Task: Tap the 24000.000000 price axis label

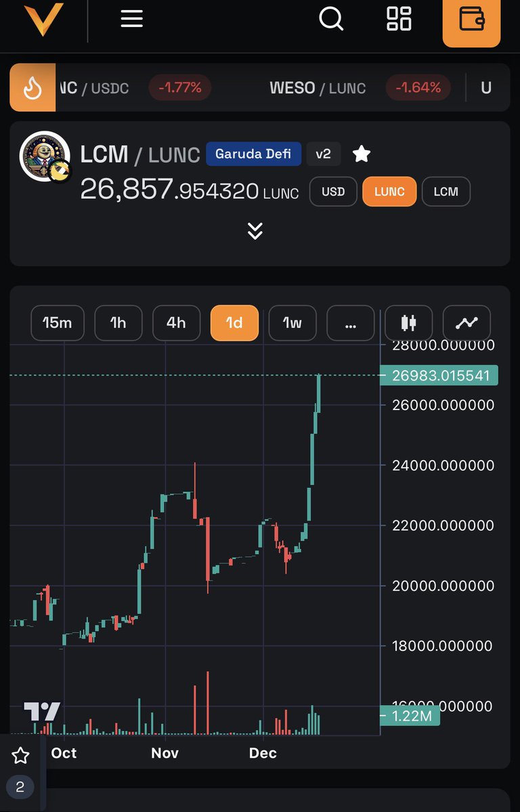Action: point(443,466)
